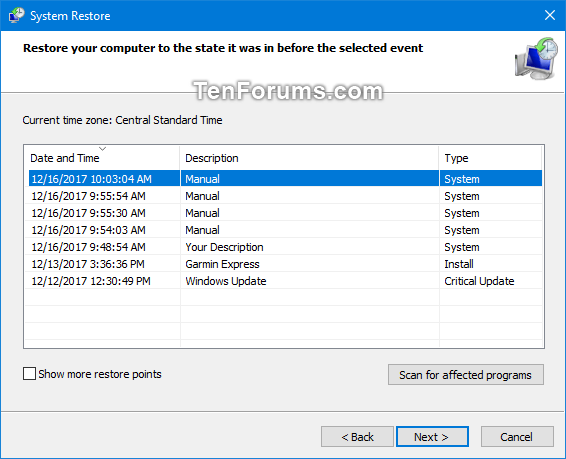The image size is (566, 459).
Task: Click the Cancel button
Action: pyautogui.click(x=517, y=437)
